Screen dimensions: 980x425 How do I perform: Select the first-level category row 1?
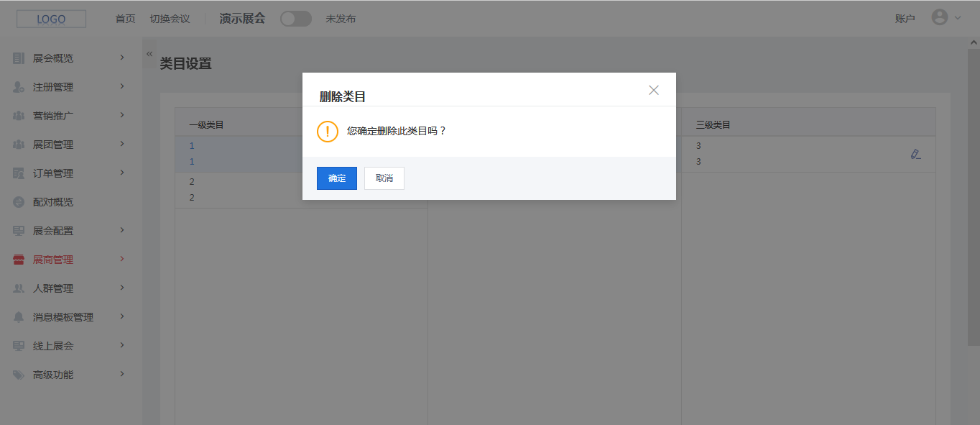301,154
